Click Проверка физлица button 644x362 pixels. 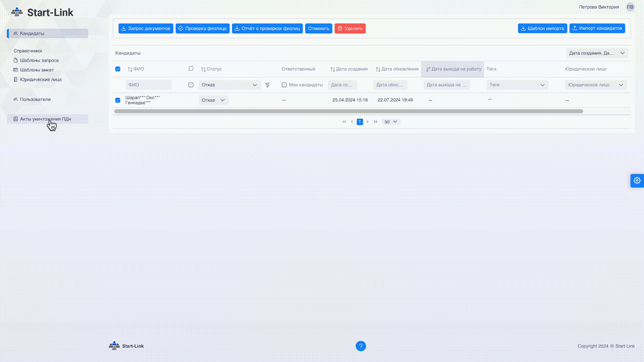pos(202,29)
